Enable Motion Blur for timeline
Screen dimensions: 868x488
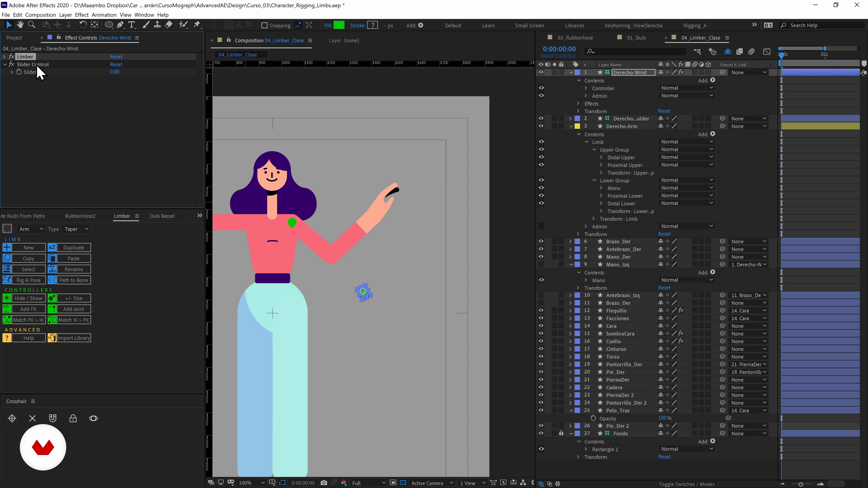point(751,52)
